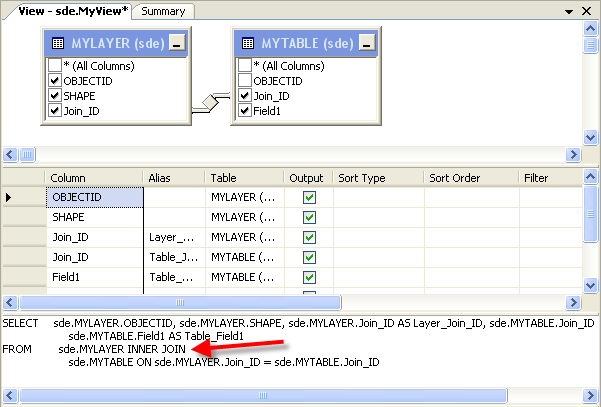
Task: Select the OBJECTID cell in Column grid
Action: coord(95,197)
